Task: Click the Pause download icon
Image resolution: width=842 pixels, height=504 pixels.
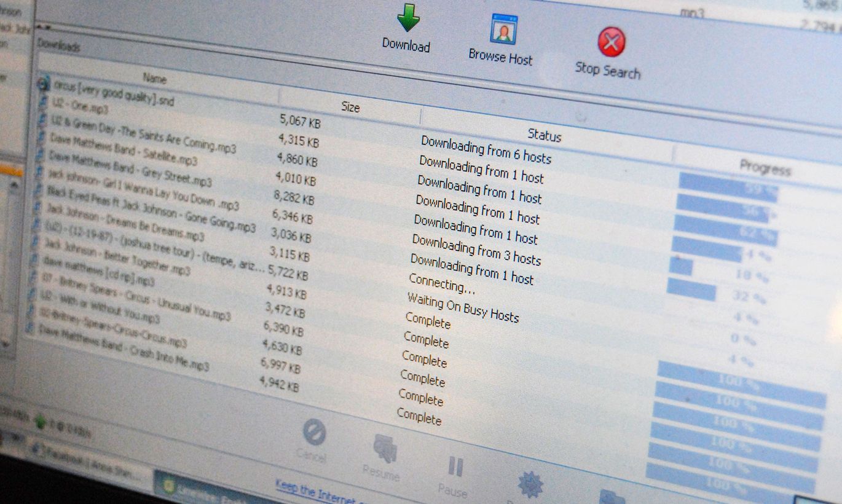Action: pyautogui.click(x=455, y=467)
